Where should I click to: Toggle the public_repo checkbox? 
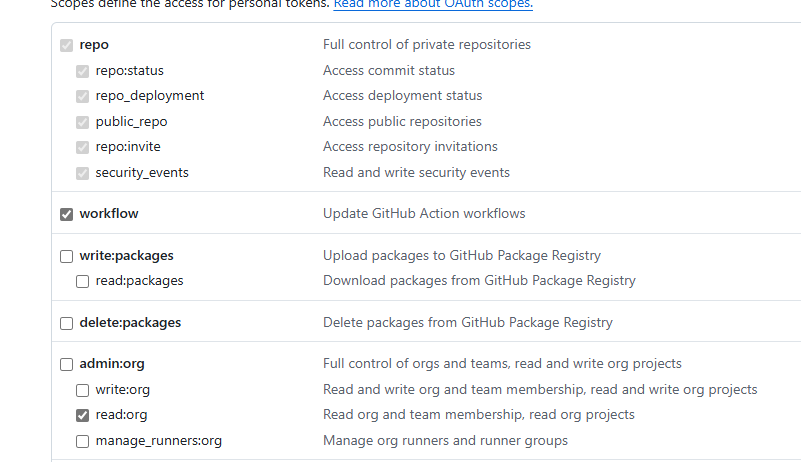[x=83, y=122]
